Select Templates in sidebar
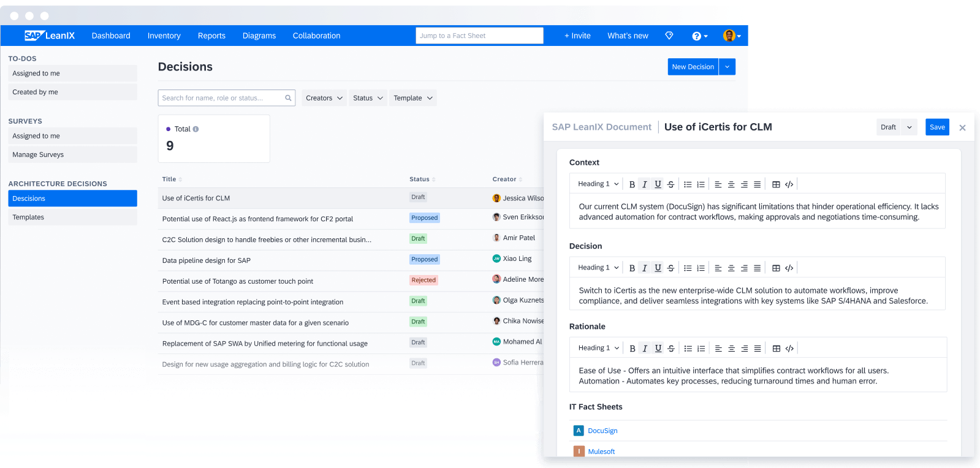 [72, 217]
